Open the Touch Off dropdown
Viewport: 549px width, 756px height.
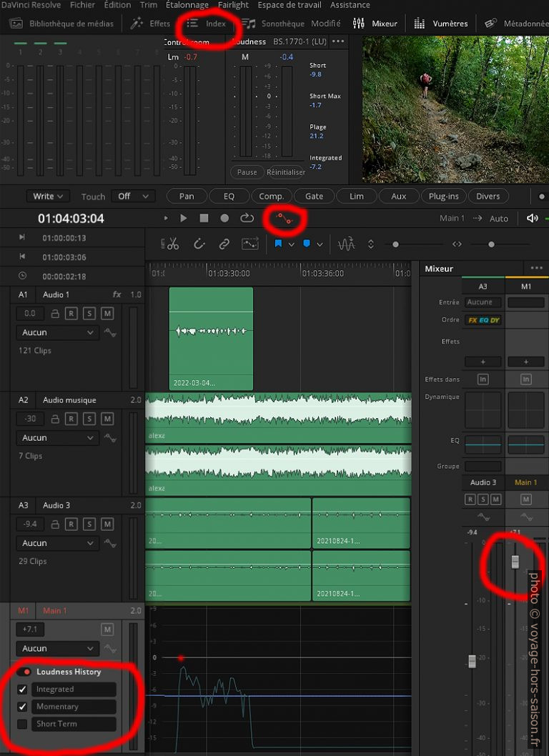click(133, 197)
